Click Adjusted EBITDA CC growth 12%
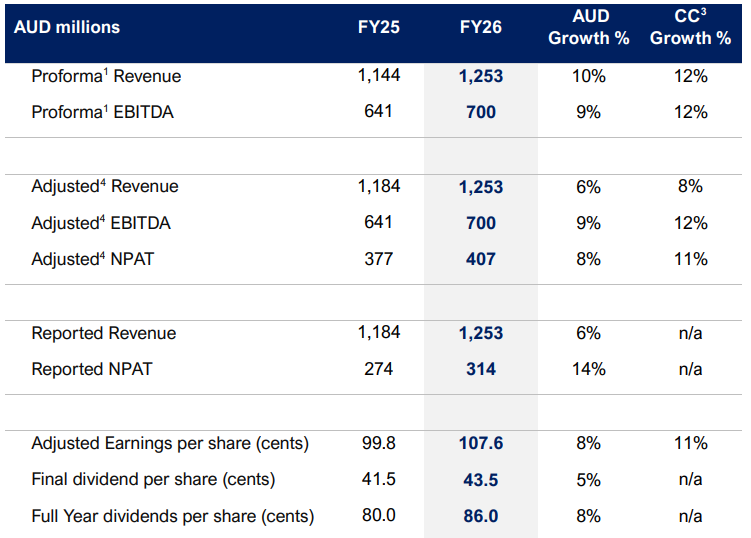The image size is (751, 538). tap(691, 223)
